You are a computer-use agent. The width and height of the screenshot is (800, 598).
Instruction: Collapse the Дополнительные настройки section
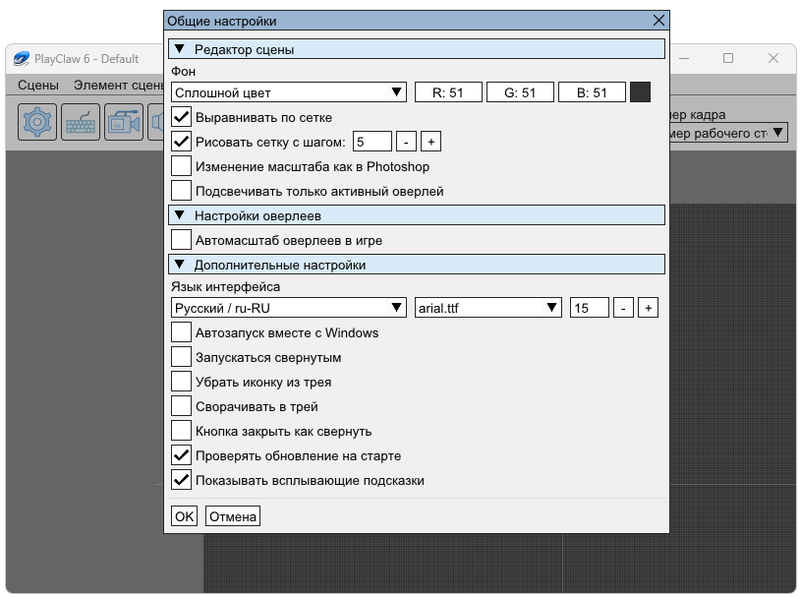click(x=416, y=265)
